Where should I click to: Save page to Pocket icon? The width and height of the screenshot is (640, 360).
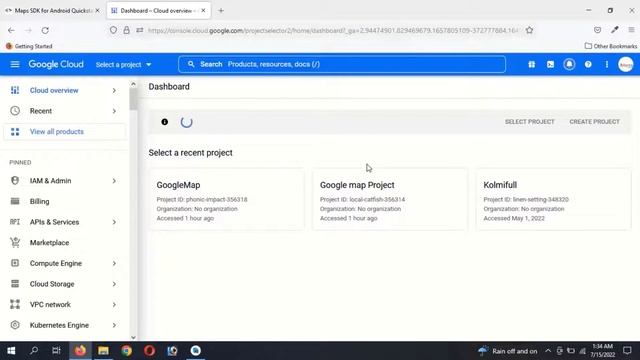pos(597,30)
